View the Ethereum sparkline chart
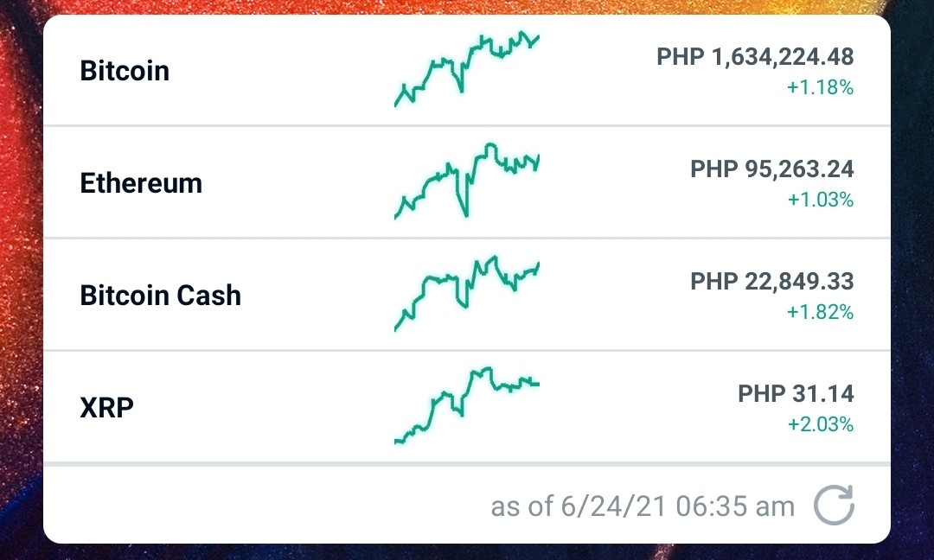Image resolution: width=934 pixels, height=560 pixels. pos(466,181)
